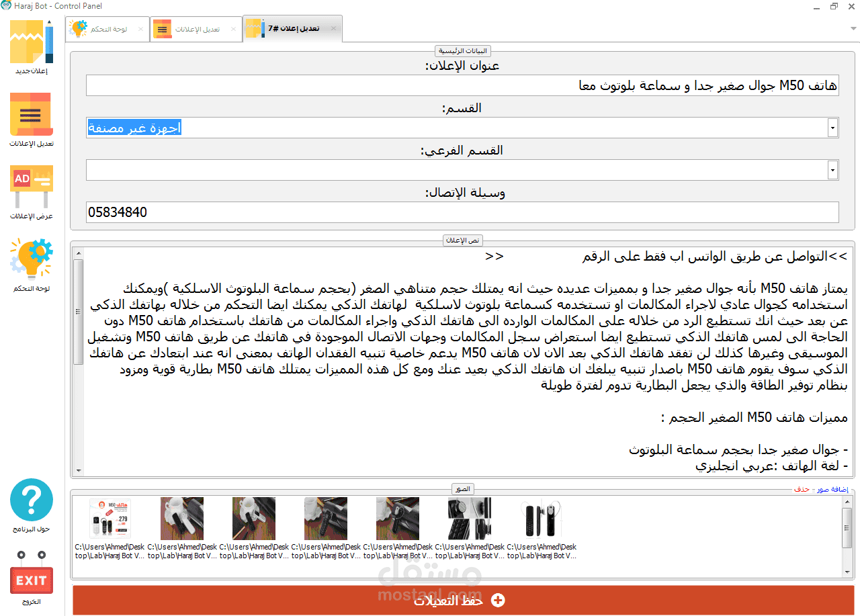Click the Haraj Bot app icon in title bar
The image size is (860, 616).
pyautogui.click(x=6, y=6)
